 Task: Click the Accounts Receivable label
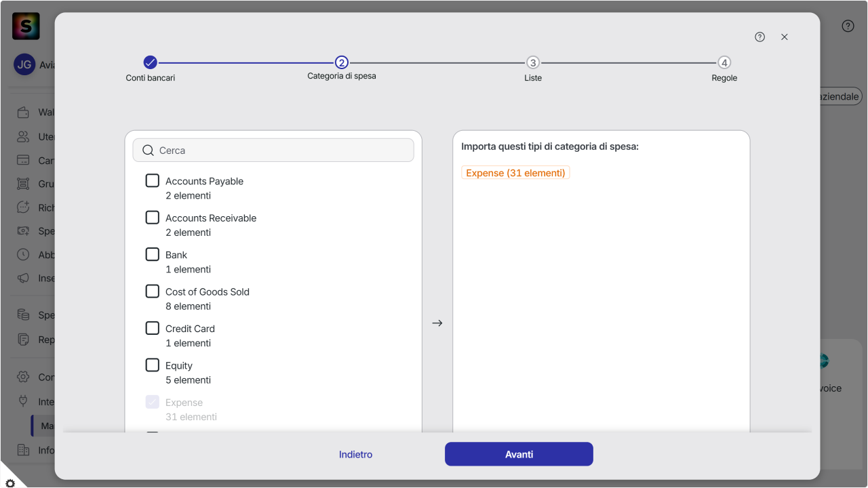[211, 218]
